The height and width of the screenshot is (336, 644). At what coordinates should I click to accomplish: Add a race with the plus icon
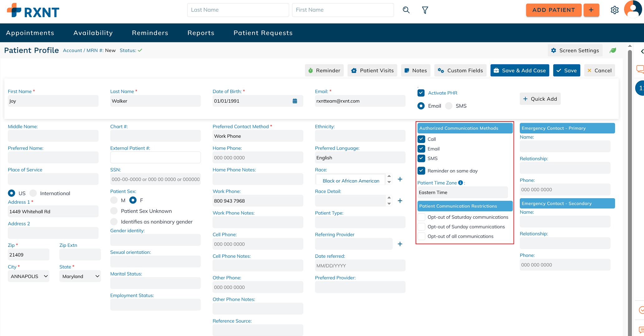tap(400, 179)
